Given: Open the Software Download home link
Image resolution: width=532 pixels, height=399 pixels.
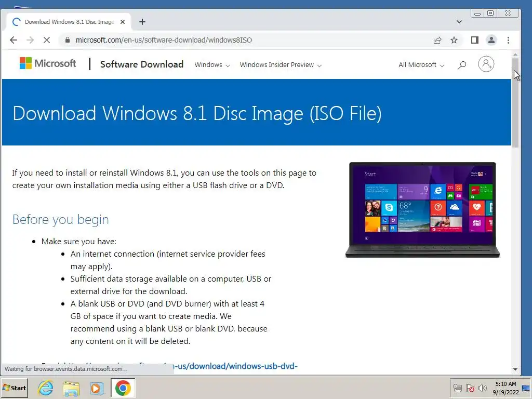Looking at the screenshot, I should 142,64.
